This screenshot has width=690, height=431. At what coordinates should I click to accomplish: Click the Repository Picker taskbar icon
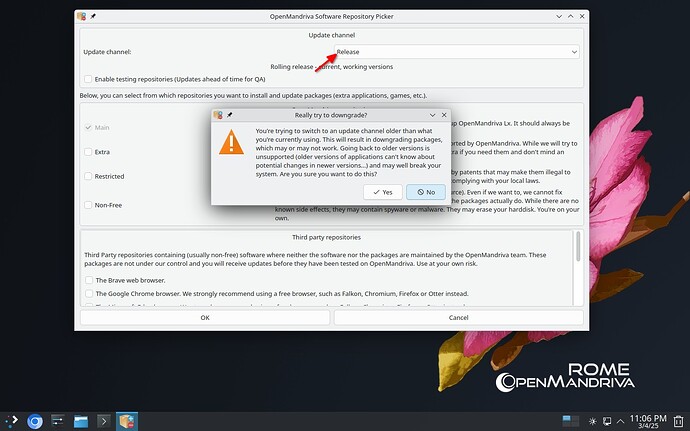(127, 420)
